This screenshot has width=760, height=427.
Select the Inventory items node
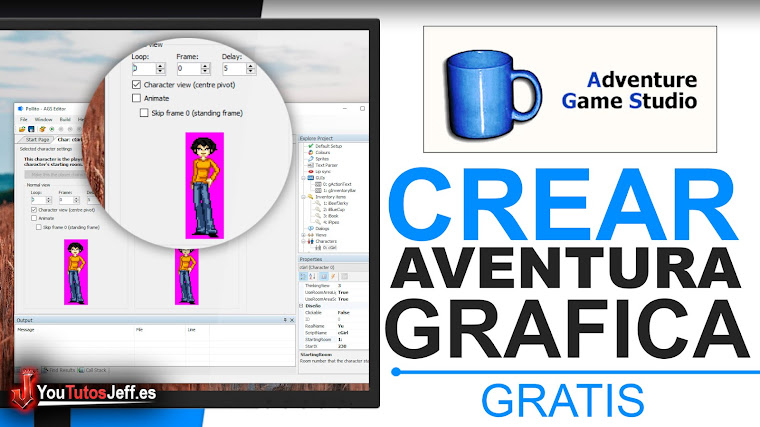tap(331, 197)
